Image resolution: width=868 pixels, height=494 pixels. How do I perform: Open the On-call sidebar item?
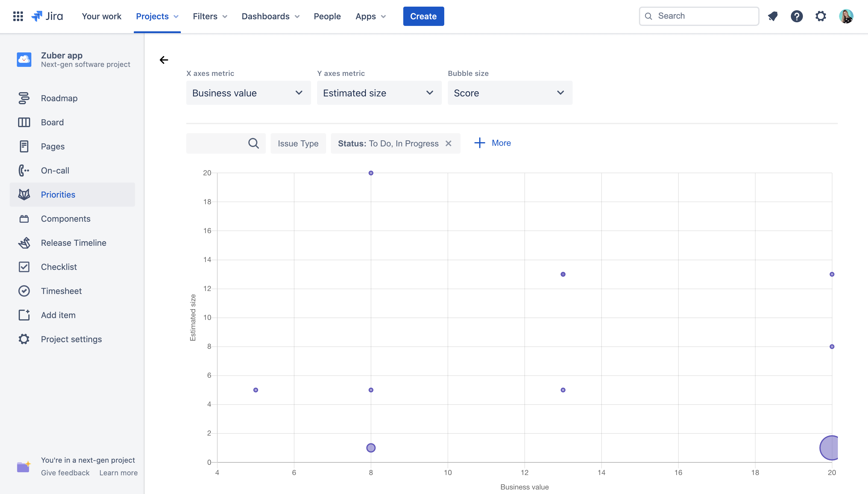click(55, 170)
